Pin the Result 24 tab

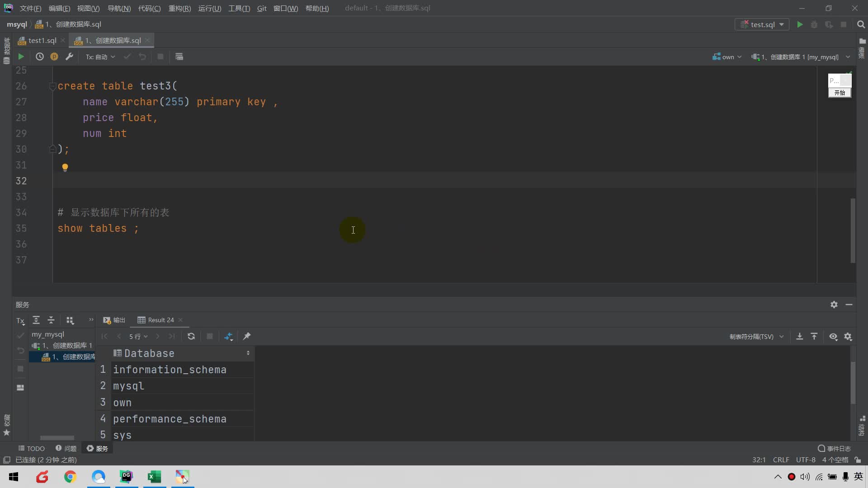click(247, 336)
